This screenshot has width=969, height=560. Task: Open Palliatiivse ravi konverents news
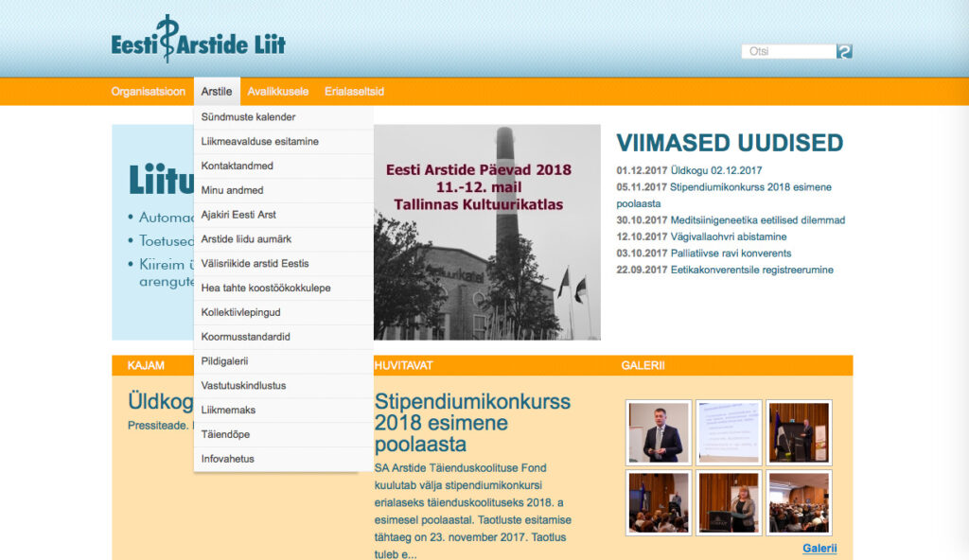(x=731, y=254)
